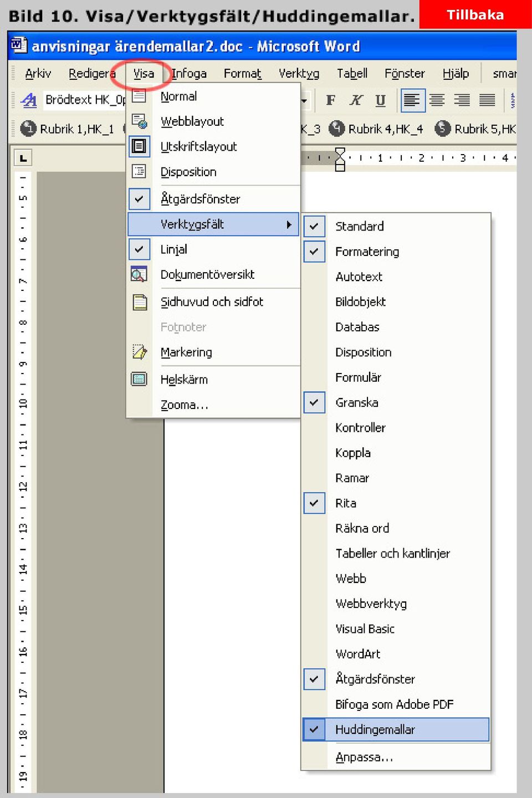Open the Format menu
The width and height of the screenshot is (532, 798).
click(x=242, y=74)
